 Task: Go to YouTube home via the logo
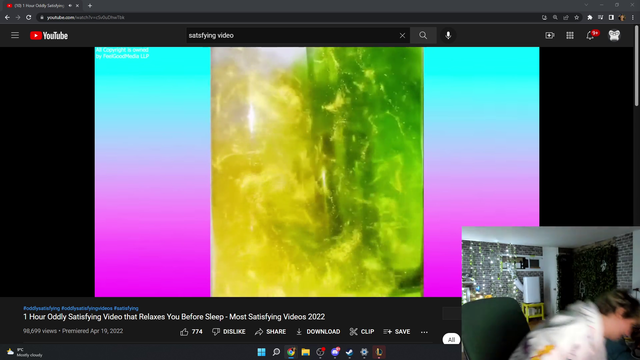pos(49,36)
